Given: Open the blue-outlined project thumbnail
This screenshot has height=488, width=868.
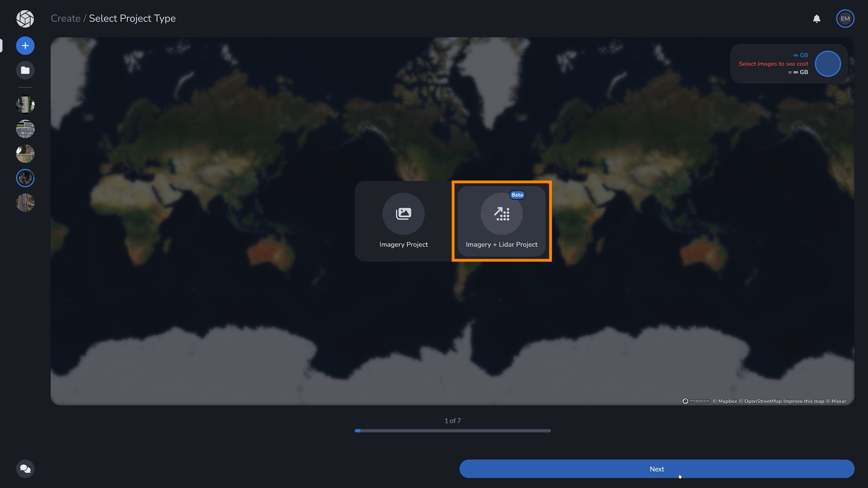Looking at the screenshot, I should [x=25, y=178].
